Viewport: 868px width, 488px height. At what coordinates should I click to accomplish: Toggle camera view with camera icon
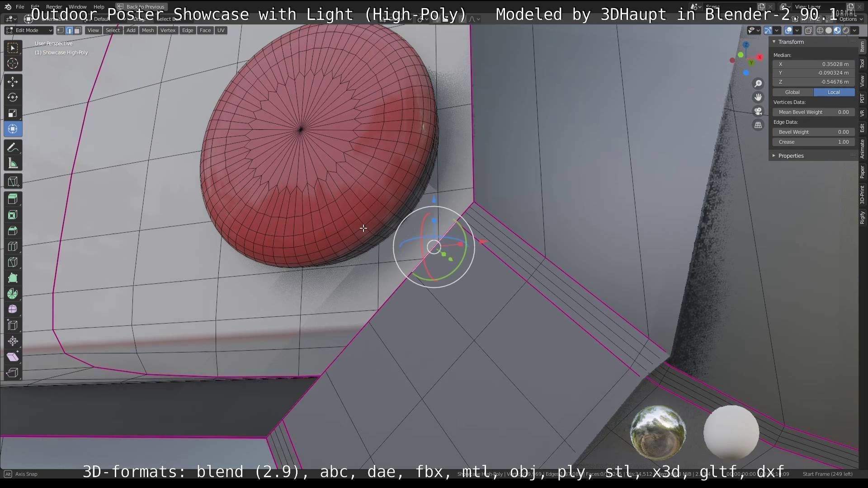pyautogui.click(x=758, y=111)
